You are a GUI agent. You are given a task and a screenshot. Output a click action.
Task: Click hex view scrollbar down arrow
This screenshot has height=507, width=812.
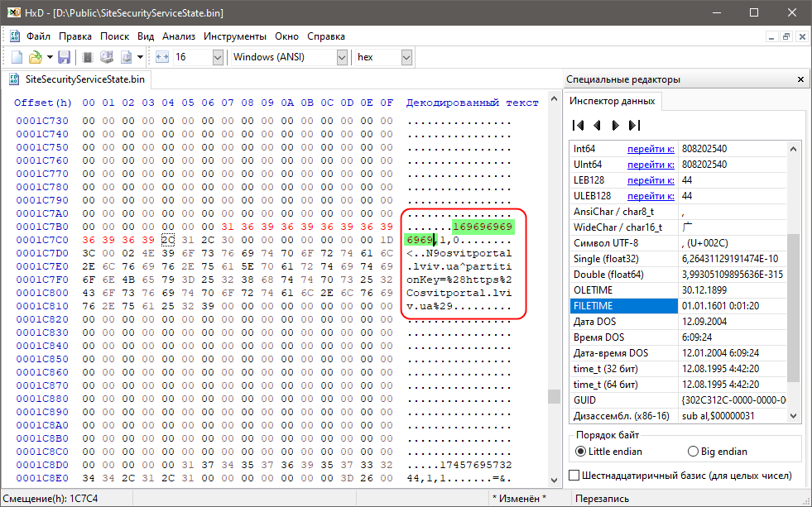[554, 480]
